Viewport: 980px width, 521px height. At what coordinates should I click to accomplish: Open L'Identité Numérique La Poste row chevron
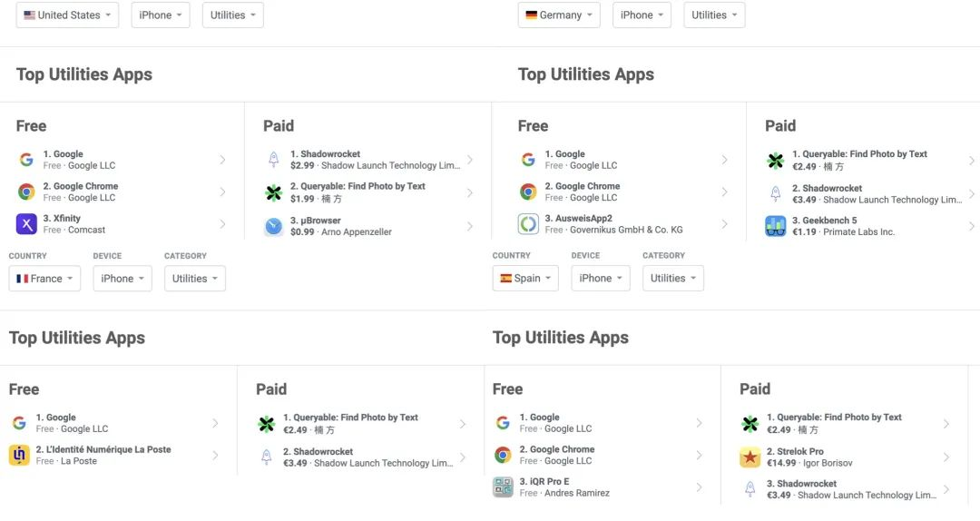point(215,456)
